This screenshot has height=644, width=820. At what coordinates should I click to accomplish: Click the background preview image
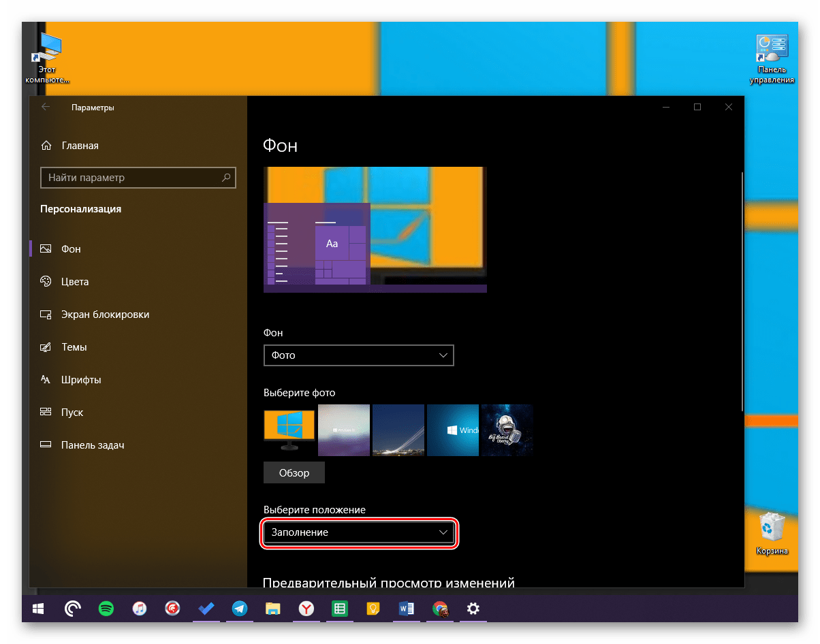(x=375, y=229)
